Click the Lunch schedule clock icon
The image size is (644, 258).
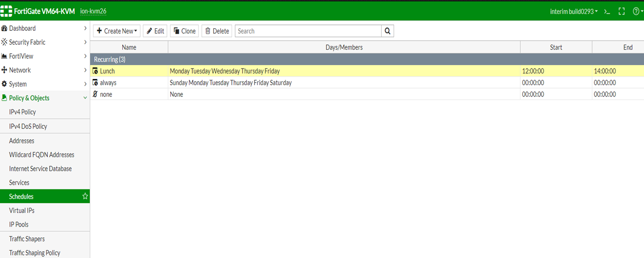95,71
